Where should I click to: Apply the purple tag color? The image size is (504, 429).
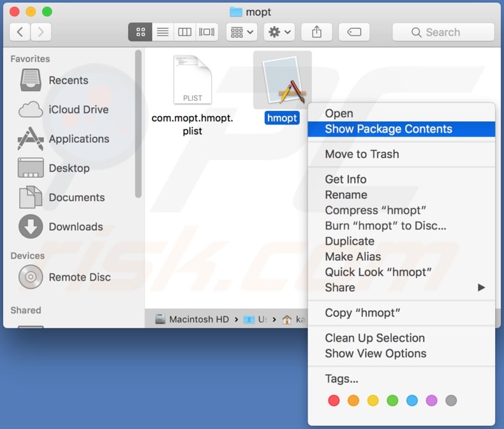(432, 400)
